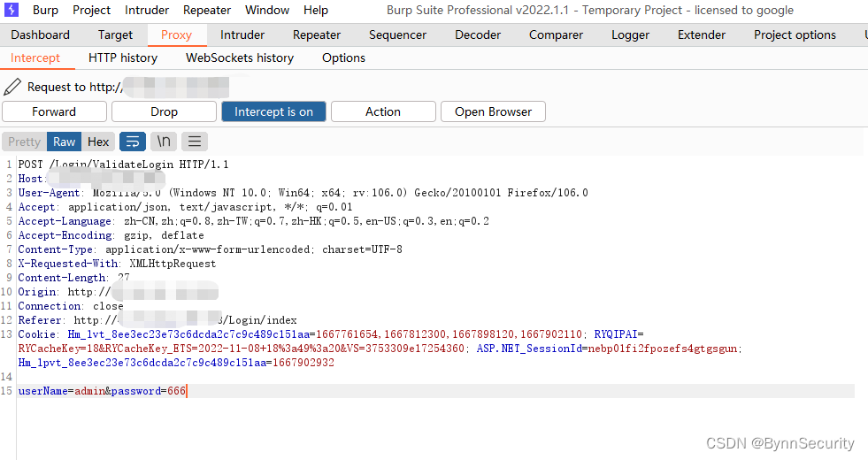Click the Accept header on line 4

186,207
